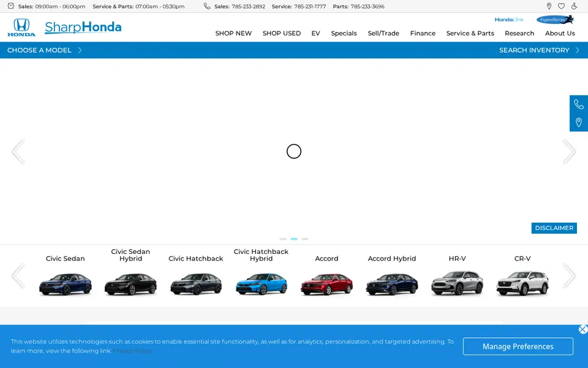Select the white CR-V image

[522, 283]
